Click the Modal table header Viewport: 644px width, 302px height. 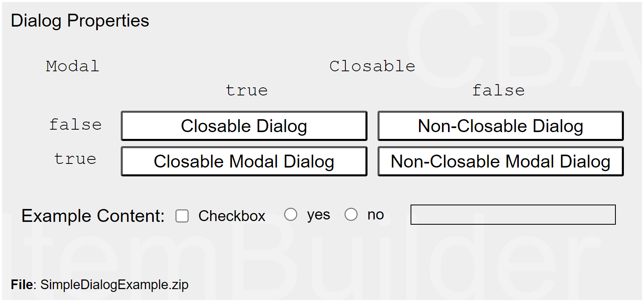point(72,66)
